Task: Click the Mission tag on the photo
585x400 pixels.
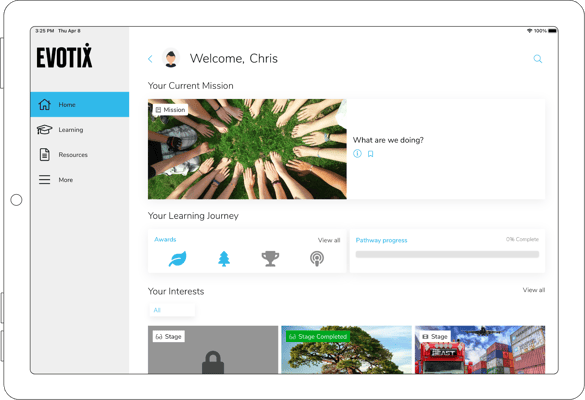Action: (171, 110)
